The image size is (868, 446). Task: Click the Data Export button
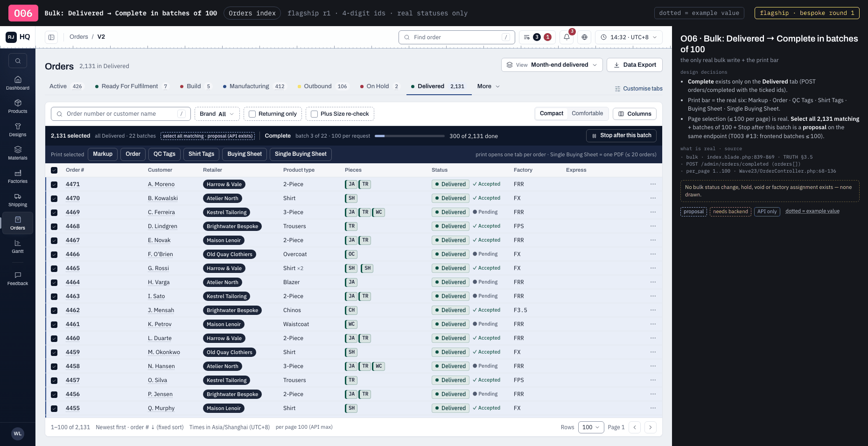635,65
